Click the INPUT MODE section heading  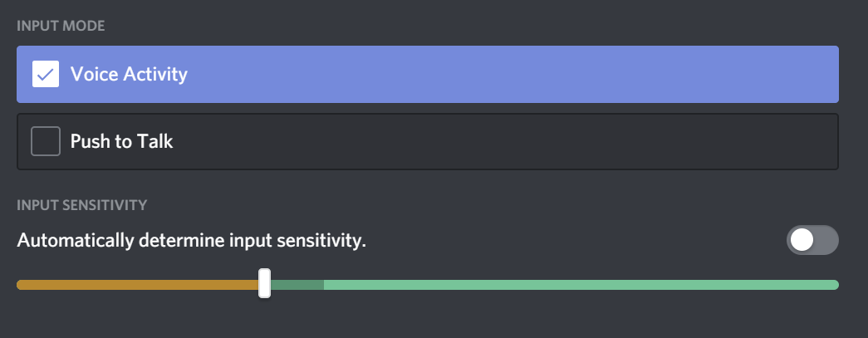pos(61,26)
